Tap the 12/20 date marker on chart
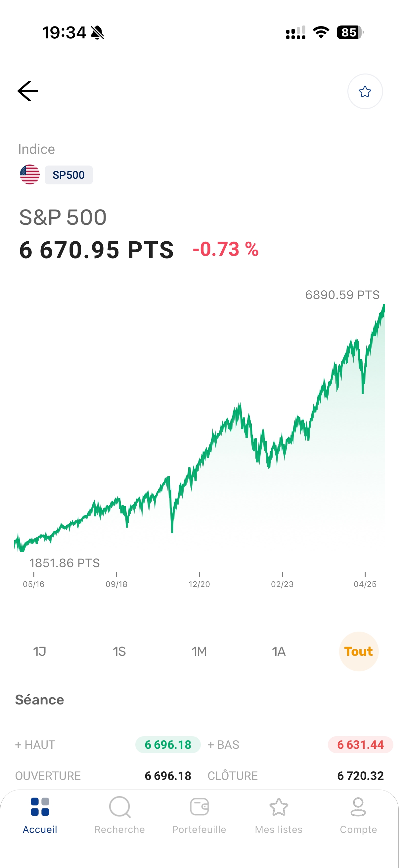The height and width of the screenshot is (868, 399). [x=199, y=584]
